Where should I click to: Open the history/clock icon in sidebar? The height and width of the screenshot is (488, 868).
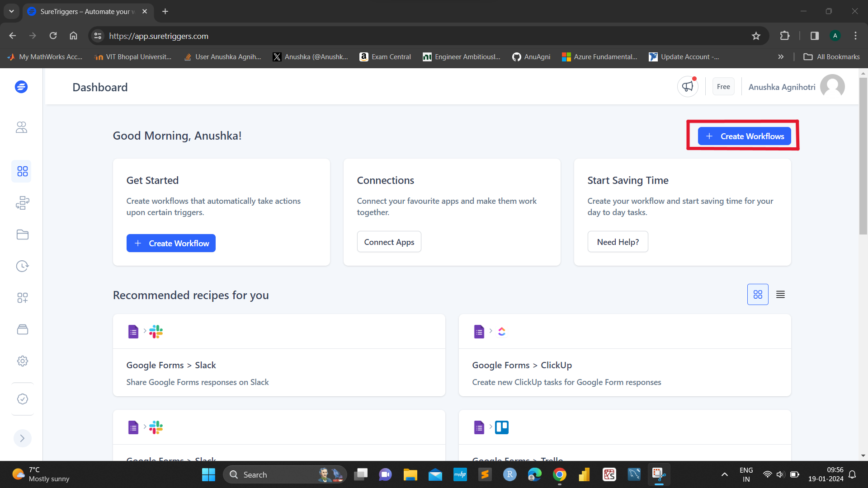pos(22,266)
